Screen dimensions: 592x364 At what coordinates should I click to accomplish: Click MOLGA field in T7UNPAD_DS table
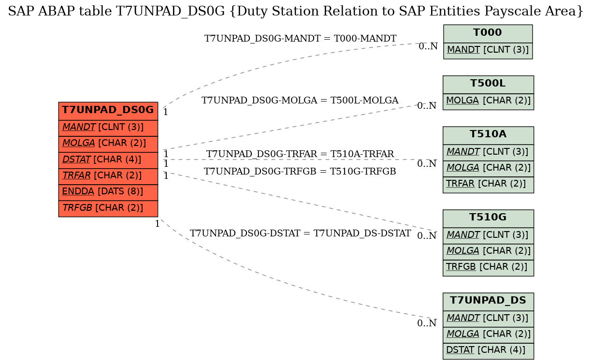488,335
